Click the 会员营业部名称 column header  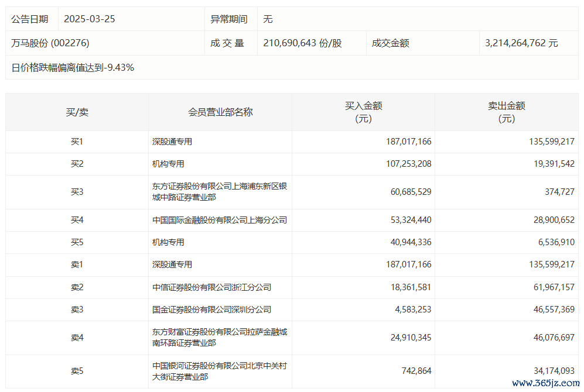tap(220, 112)
